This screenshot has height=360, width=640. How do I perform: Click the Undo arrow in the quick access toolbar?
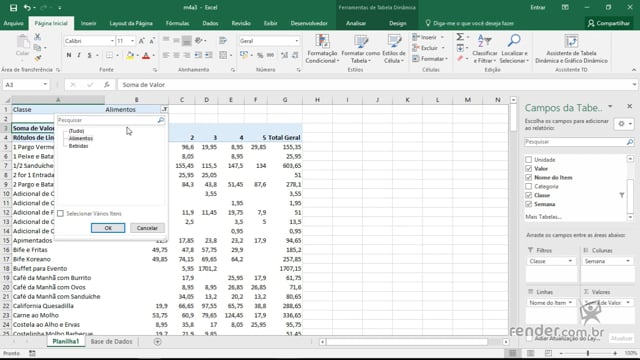click(x=27, y=7)
